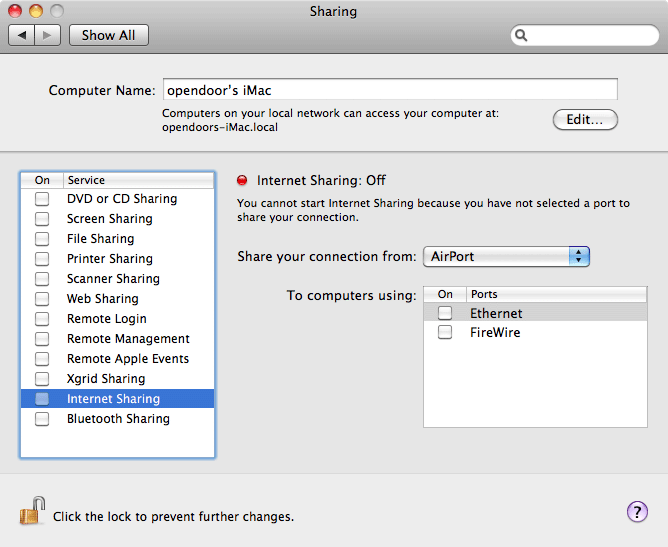Enable the Screen Sharing checkbox

42,219
